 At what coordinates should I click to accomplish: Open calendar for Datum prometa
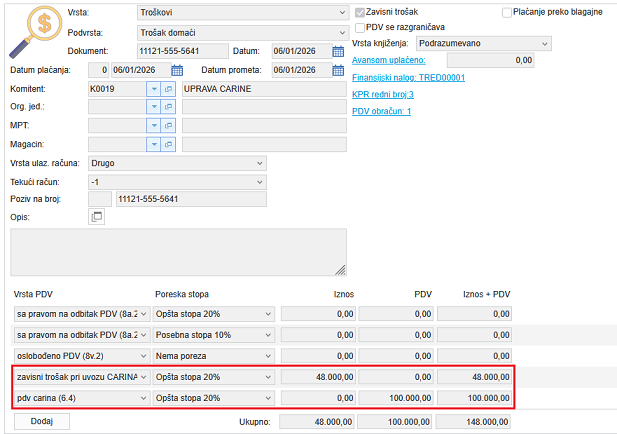click(338, 70)
